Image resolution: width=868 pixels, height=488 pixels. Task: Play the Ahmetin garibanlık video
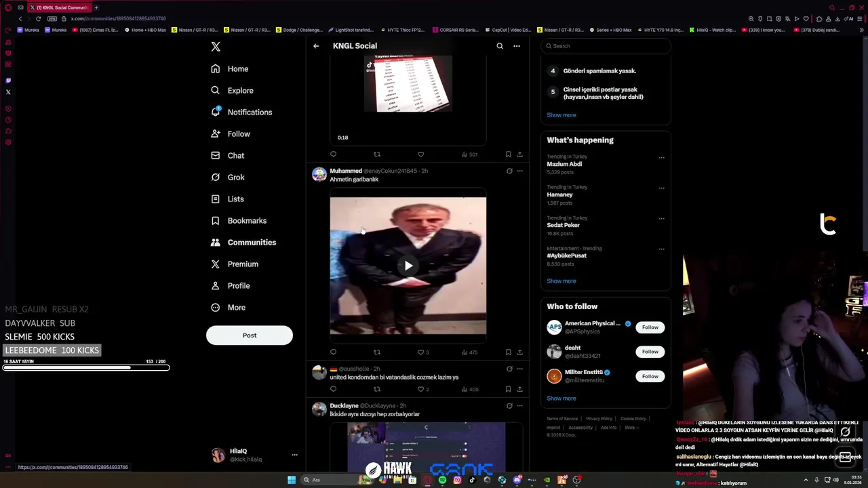pyautogui.click(x=408, y=266)
